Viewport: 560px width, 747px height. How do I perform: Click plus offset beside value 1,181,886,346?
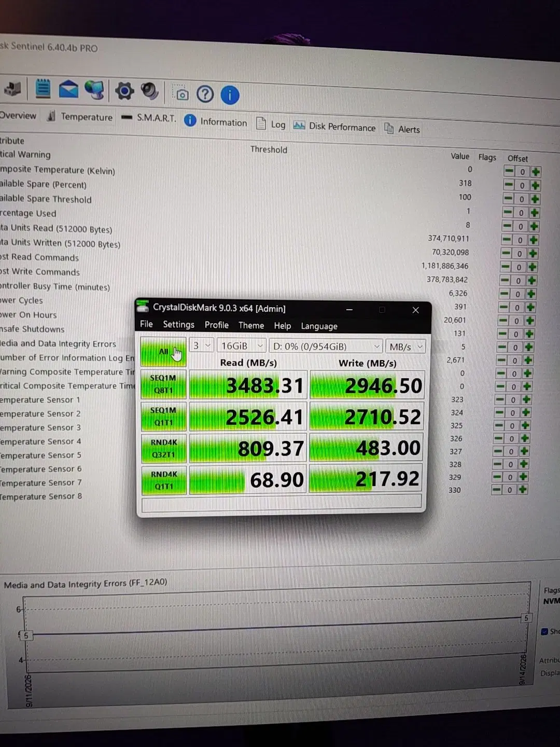[x=532, y=267]
